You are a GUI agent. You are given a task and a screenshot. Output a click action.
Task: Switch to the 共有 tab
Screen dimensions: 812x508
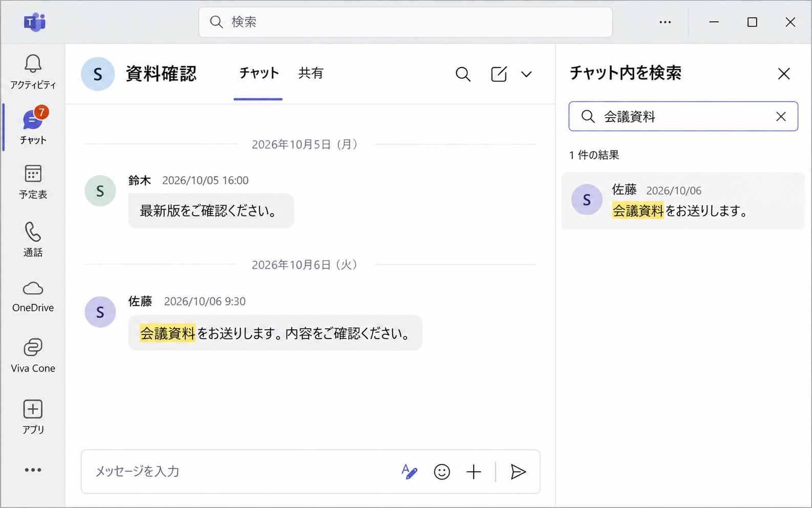311,73
